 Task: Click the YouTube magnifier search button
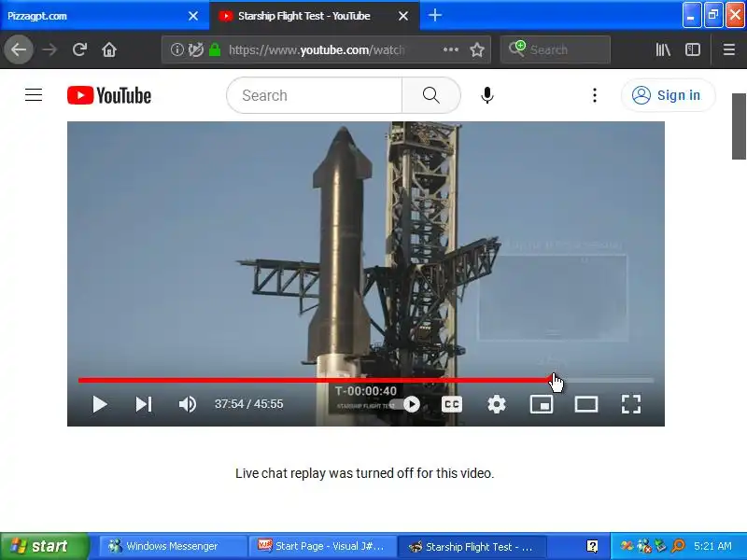(431, 95)
